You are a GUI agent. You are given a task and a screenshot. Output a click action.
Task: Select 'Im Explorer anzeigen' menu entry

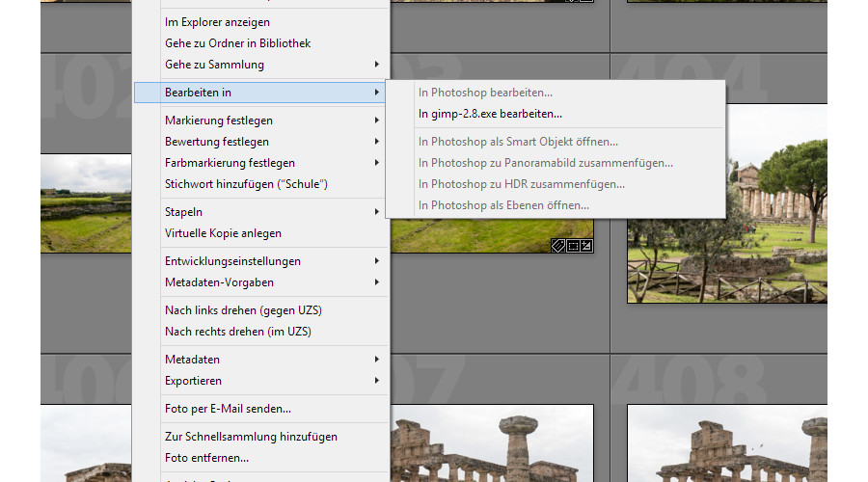pyautogui.click(x=217, y=22)
